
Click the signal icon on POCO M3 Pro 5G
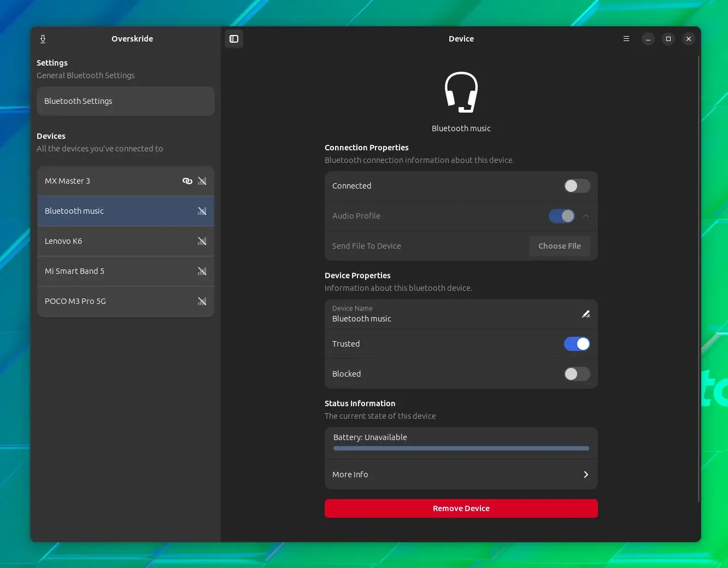pyautogui.click(x=202, y=301)
